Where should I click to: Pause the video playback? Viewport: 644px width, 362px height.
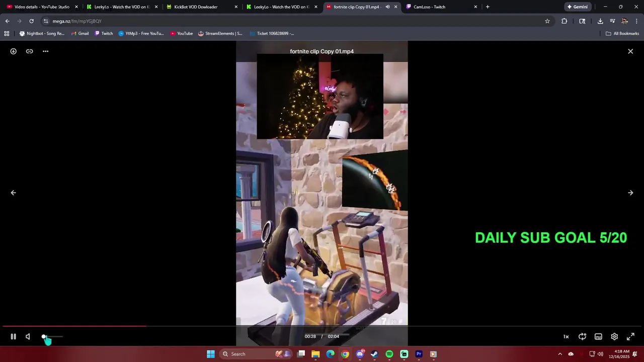pyautogui.click(x=14, y=337)
